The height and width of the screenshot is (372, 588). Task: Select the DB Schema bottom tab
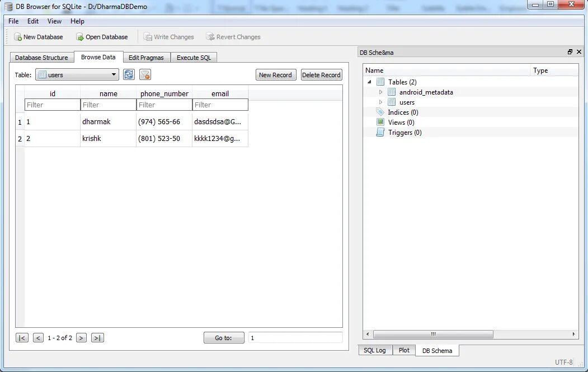pos(438,351)
